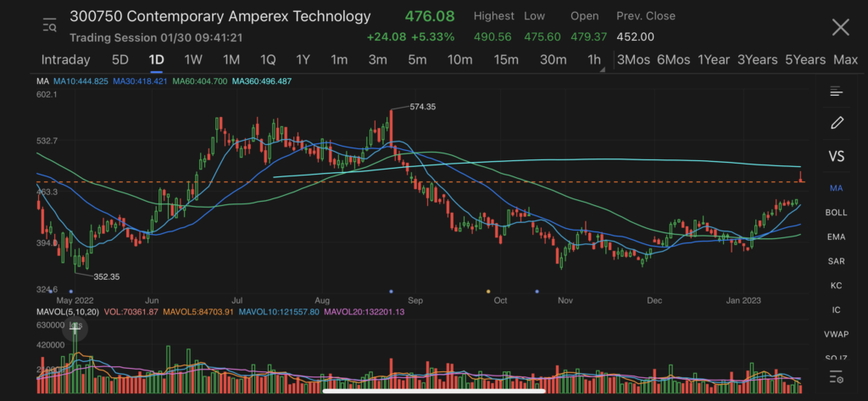Screen dimensions: 868x401
Task: Toggle the MA indicator overlay
Action: pyautogui.click(x=837, y=187)
